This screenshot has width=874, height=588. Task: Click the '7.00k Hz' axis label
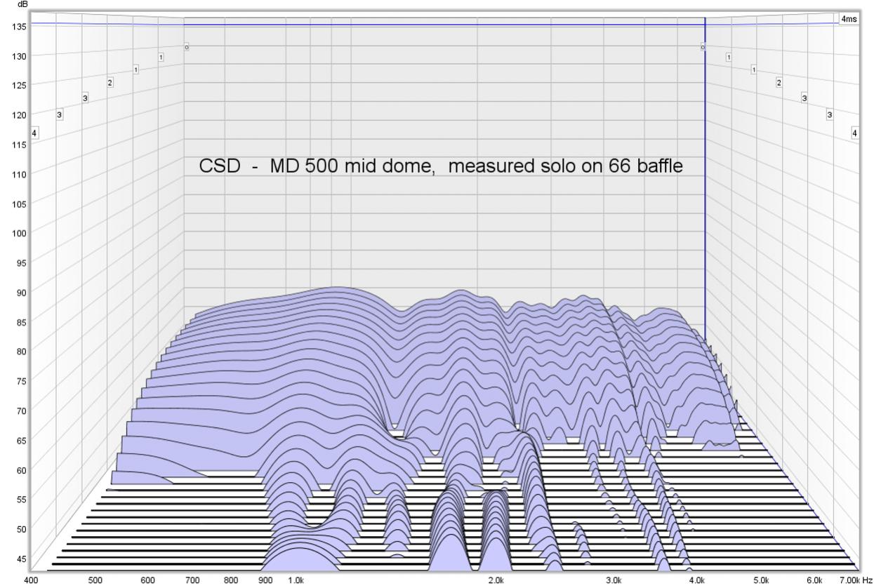(856, 581)
